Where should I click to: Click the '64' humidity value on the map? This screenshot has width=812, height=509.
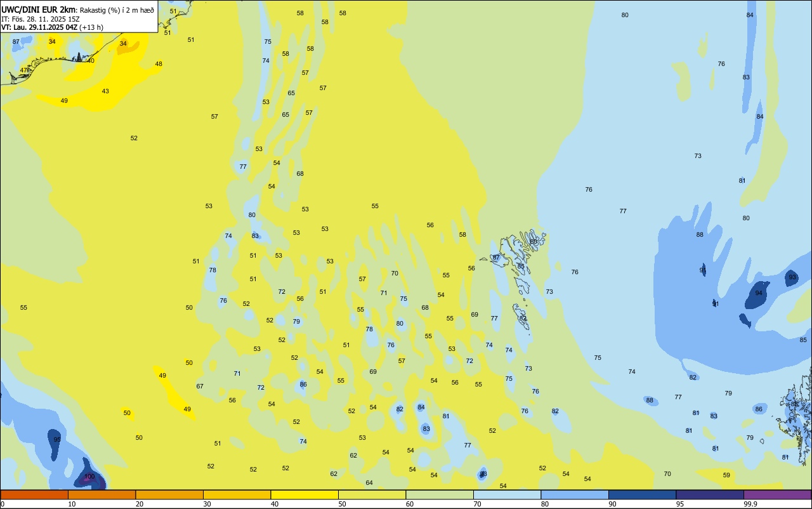point(369,483)
